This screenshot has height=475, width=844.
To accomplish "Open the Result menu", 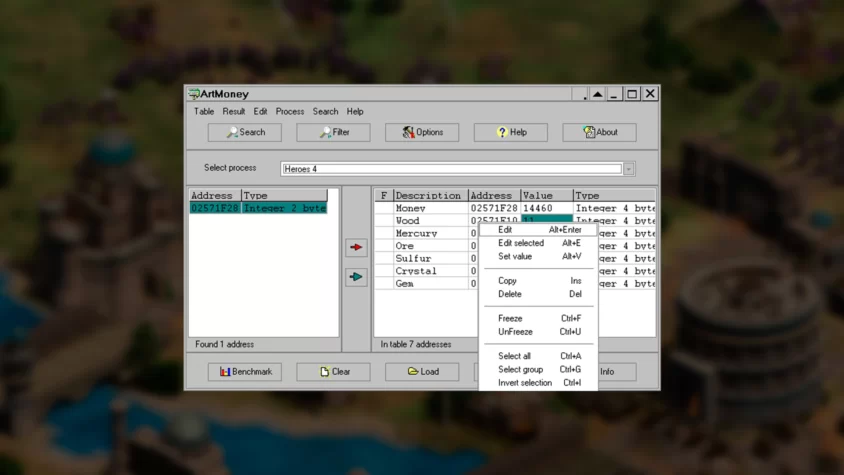I will coord(234,111).
